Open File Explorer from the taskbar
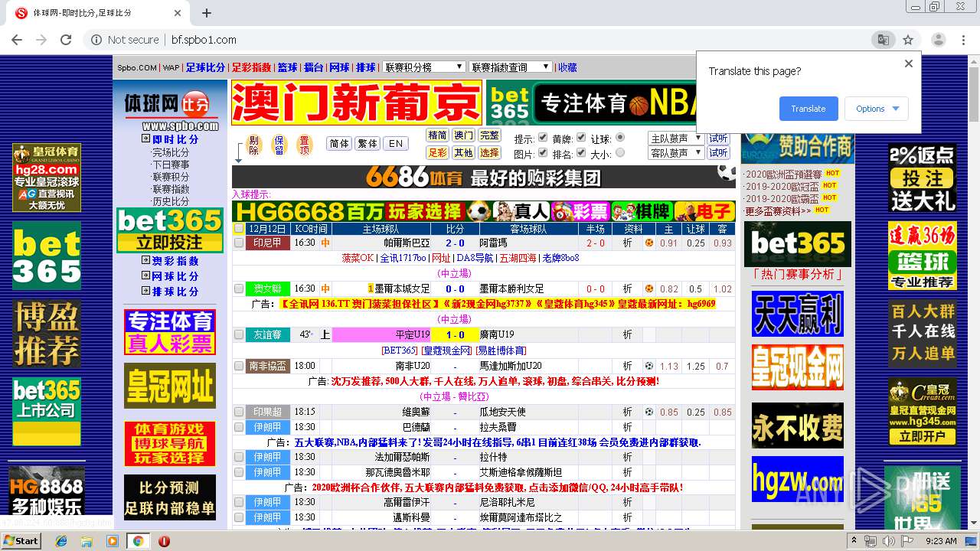980x551 pixels. click(87, 541)
